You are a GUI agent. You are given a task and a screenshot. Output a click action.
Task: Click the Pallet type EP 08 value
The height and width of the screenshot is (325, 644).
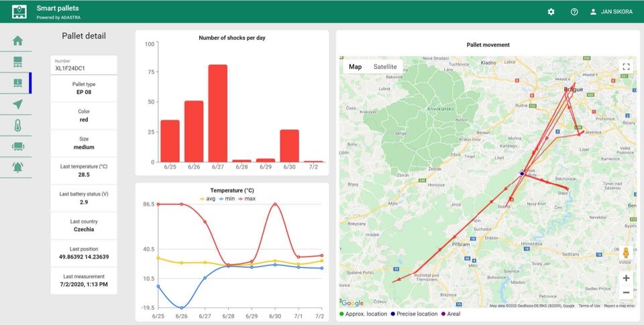click(84, 92)
